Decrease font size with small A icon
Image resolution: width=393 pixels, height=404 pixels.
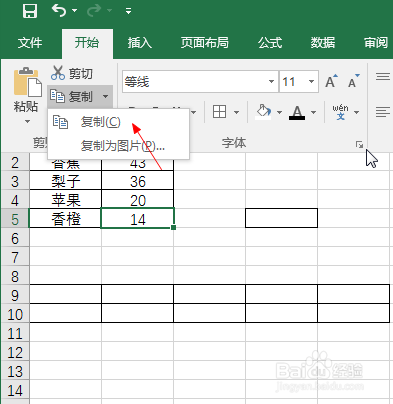(x=353, y=81)
